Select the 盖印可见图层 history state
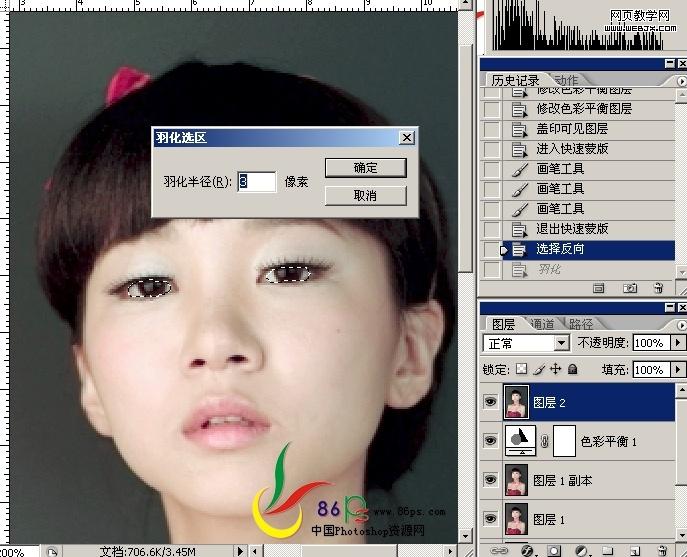Image resolution: width=687 pixels, height=557 pixels. (588, 129)
